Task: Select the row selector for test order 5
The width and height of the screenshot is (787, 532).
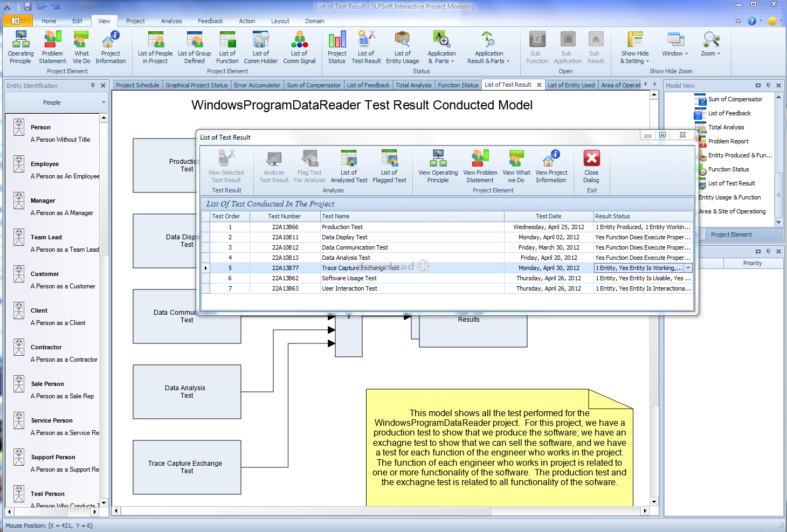Action: pos(205,268)
